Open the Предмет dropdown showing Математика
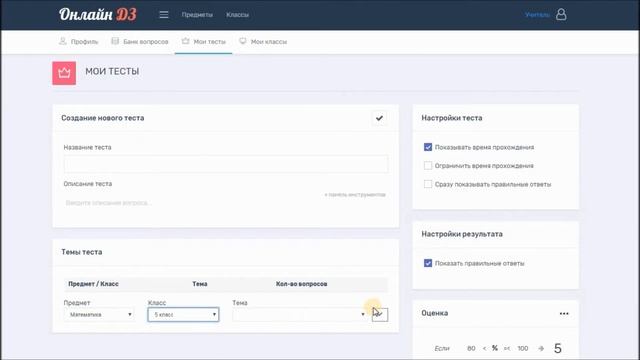The image size is (640, 360). point(99,314)
